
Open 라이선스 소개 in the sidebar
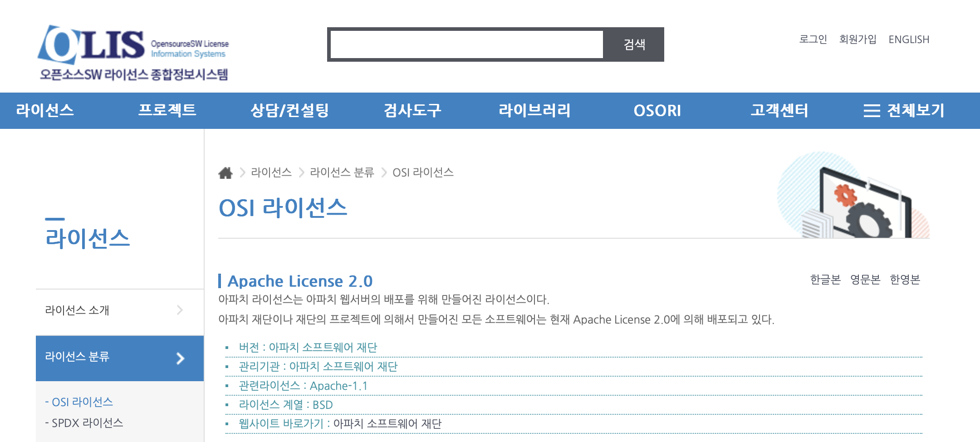(120, 310)
